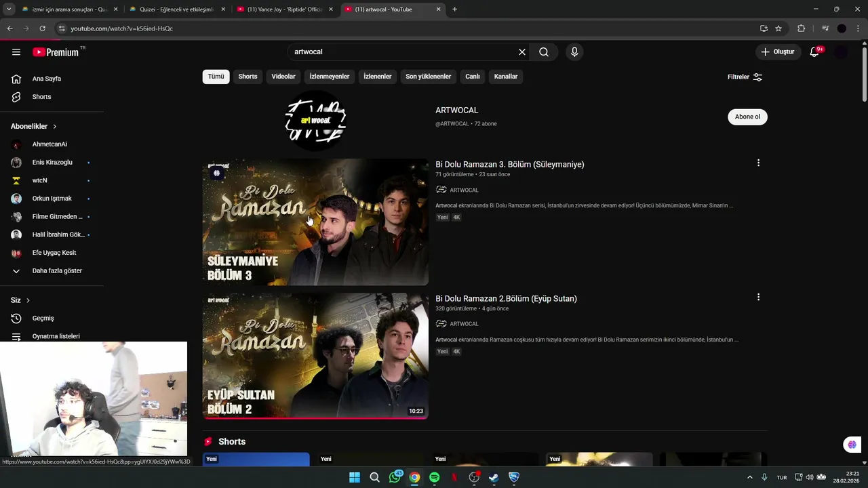Viewport: 868px width, 488px height.
Task: Select the Kanallar filter chip
Action: click(x=506, y=77)
